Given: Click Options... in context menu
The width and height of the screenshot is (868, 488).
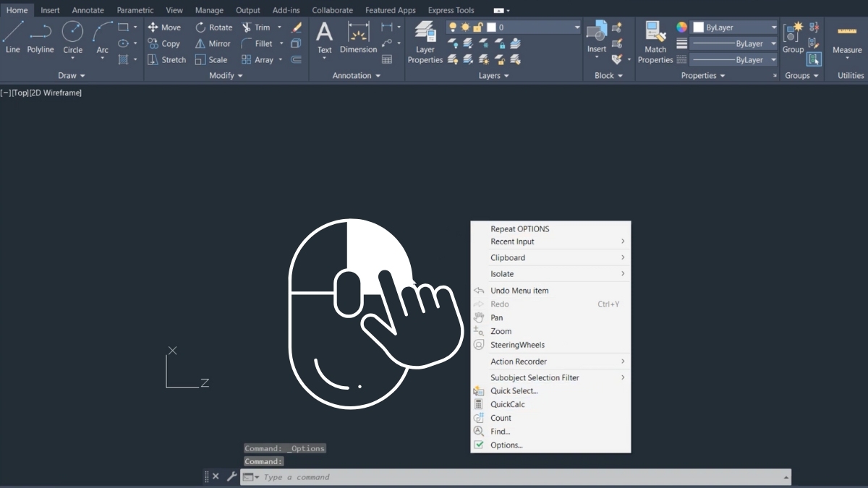Looking at the screenshot, I should 550,445.
